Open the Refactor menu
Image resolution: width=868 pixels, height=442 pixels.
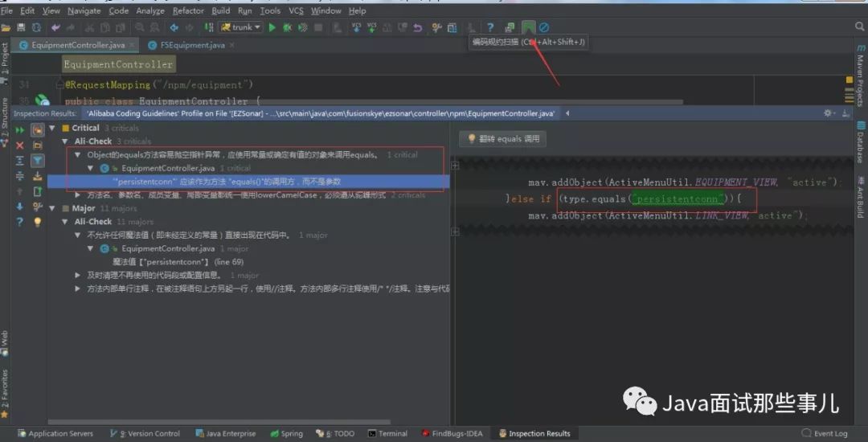(x=188, y=10)
